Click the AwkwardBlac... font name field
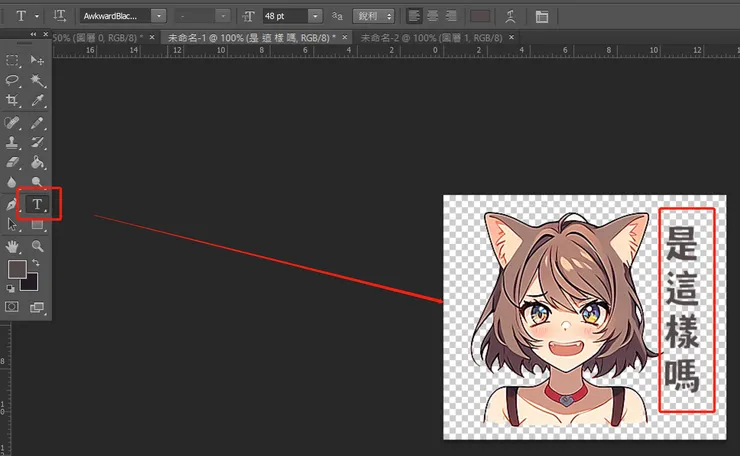This screenshot has width=740, height=456. [116, 16]
